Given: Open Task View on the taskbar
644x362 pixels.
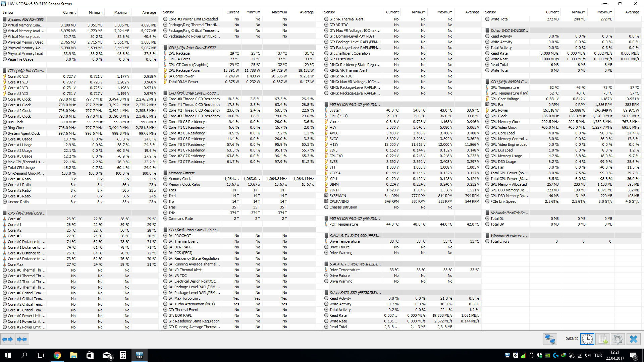Looking at the screenshot, I should [x=40, y=355].
